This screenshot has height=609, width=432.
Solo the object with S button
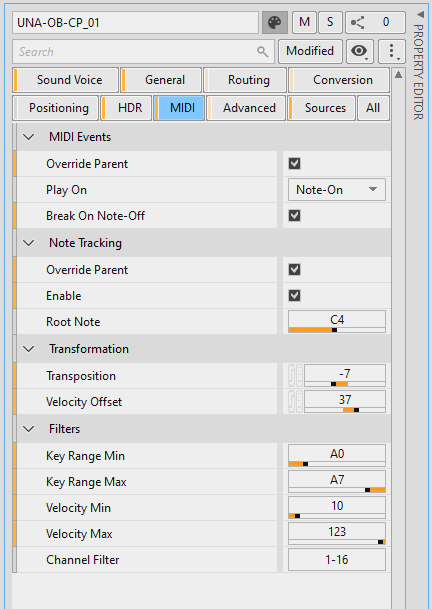click(x=330, y=23)
